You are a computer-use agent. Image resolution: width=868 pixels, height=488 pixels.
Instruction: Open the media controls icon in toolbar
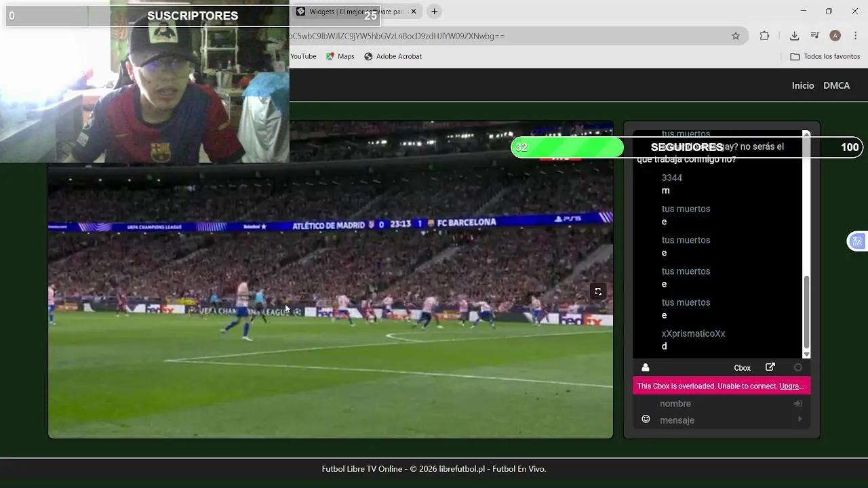815,36
